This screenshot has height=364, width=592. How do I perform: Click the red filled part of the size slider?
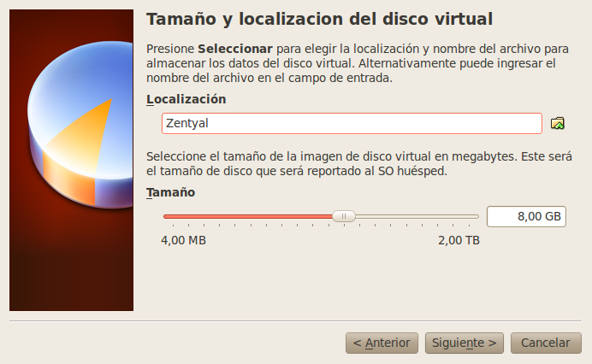point(248,216)
